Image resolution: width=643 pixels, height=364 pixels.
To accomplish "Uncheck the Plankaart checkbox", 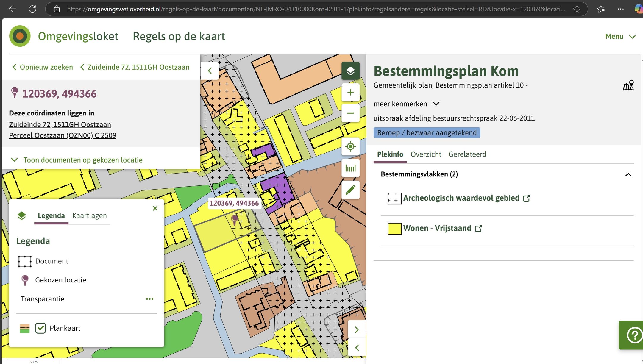I will [x=40, y=328].
